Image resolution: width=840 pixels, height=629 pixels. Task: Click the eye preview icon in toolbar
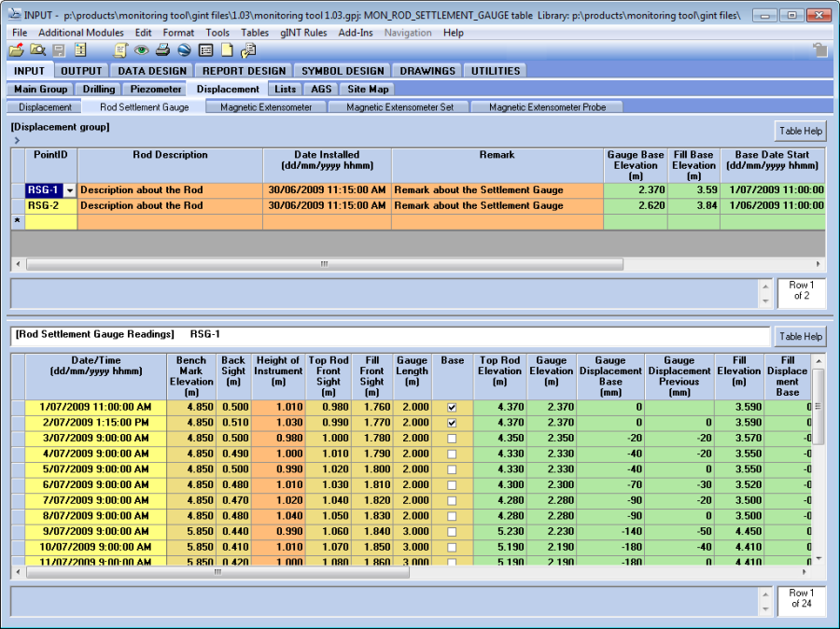coord(142,50)
